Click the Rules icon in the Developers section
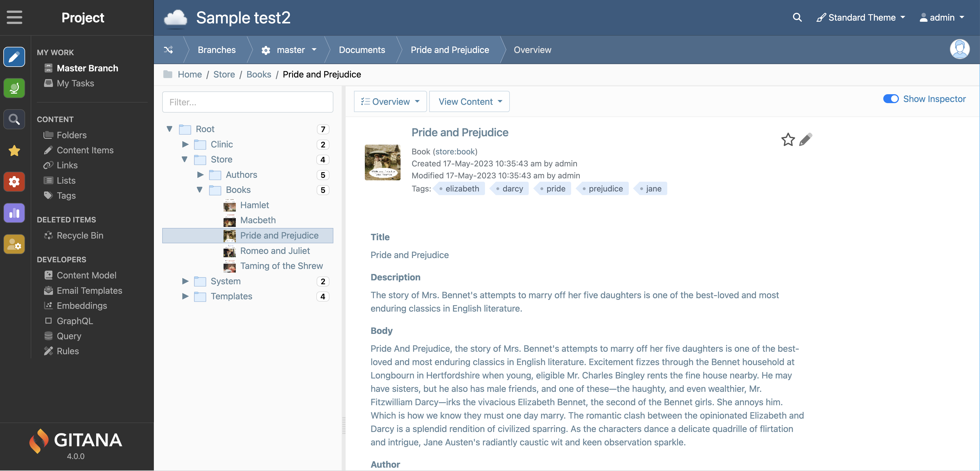 pyautogui.click(x=48, y=350)
